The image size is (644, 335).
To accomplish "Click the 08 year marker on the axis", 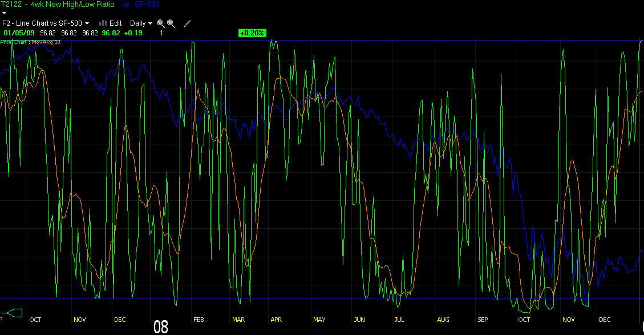I will point(161,327).
